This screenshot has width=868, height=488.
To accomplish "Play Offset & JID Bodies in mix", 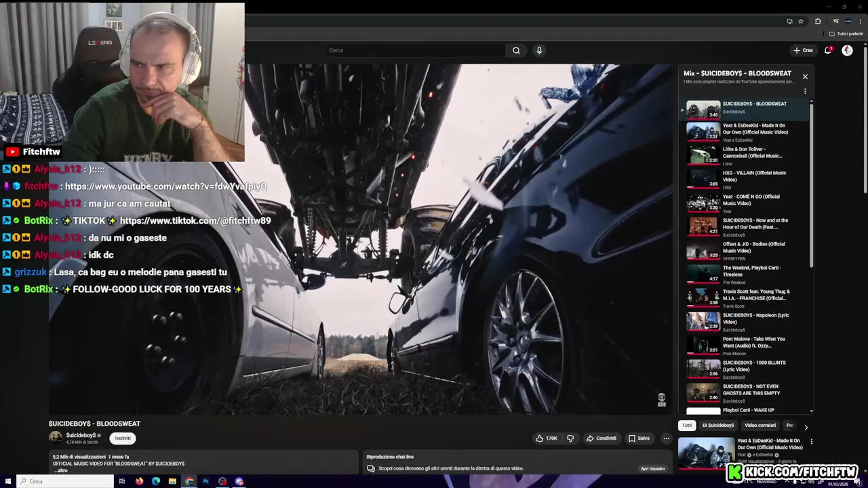I will point(745,251).
